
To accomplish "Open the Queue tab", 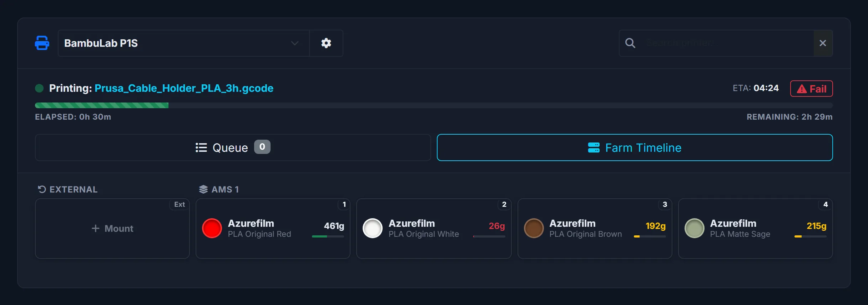I will tap(233, 147).
